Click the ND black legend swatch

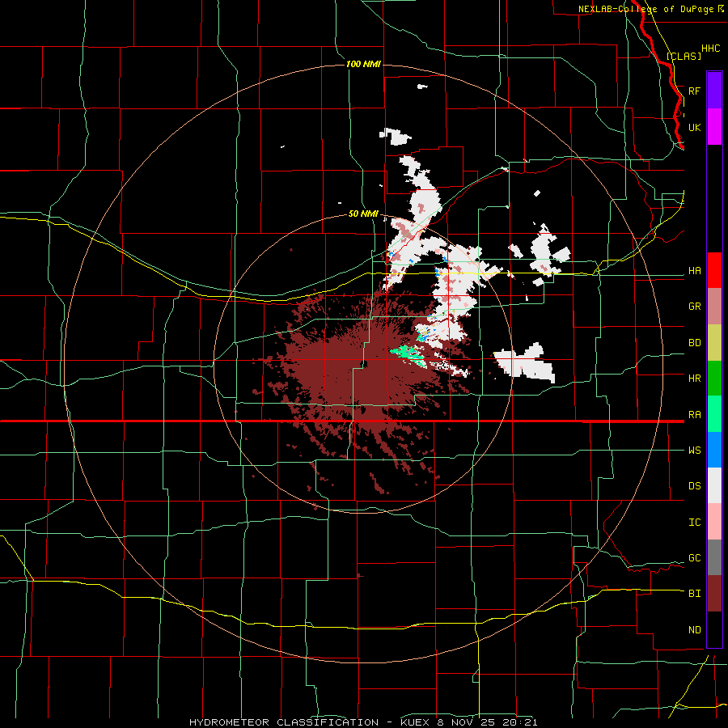tap(714, 629)
